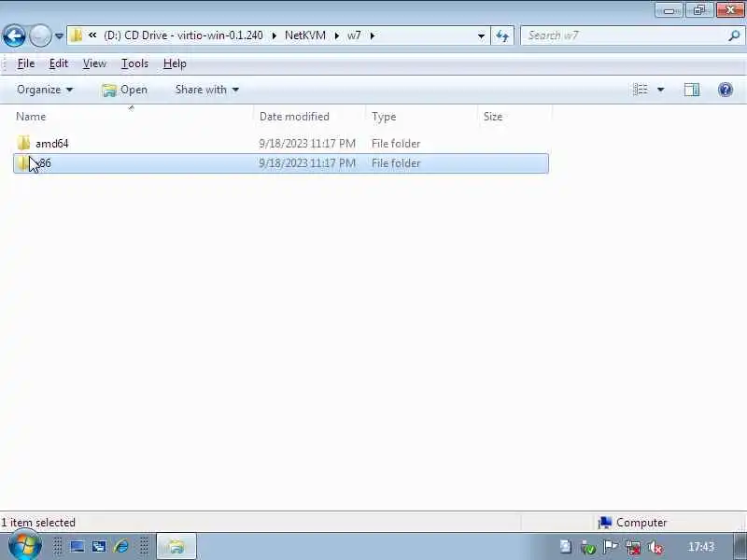Expand arrow after NetKVM breadcrumb
Viewport: 747px width, 560px height.
pos(337,35)
